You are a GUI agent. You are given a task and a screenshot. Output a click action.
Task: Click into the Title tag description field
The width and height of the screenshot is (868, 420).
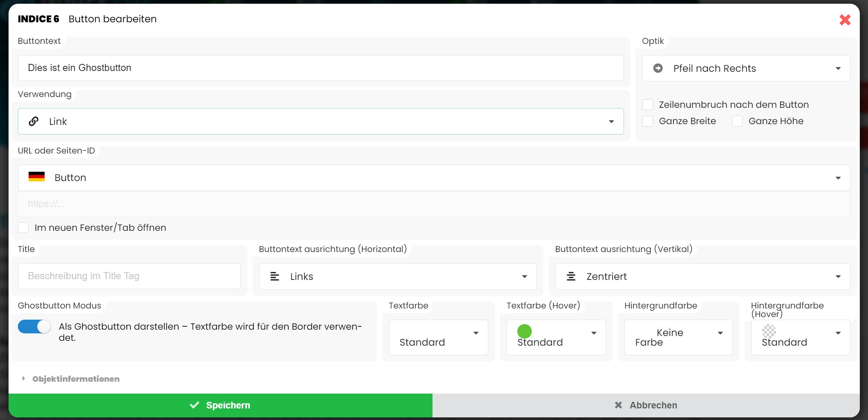[129, 276]
